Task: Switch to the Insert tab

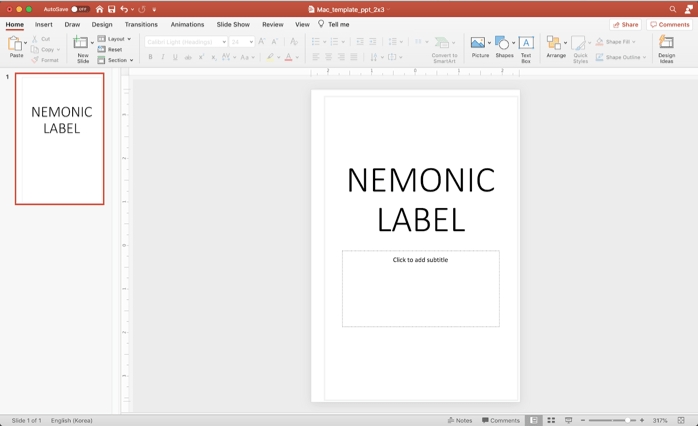Action: pyautogui.click(x=44, y=24)
